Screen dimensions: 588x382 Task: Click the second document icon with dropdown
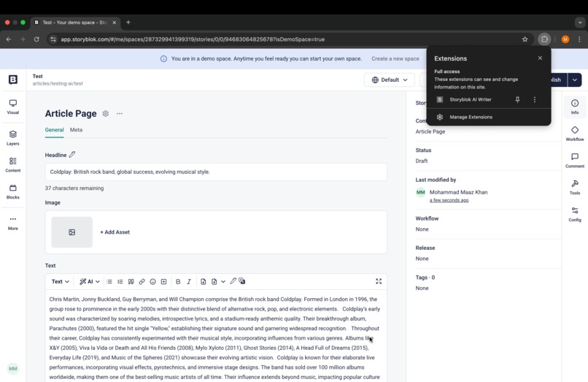click(x=214, y=281)
